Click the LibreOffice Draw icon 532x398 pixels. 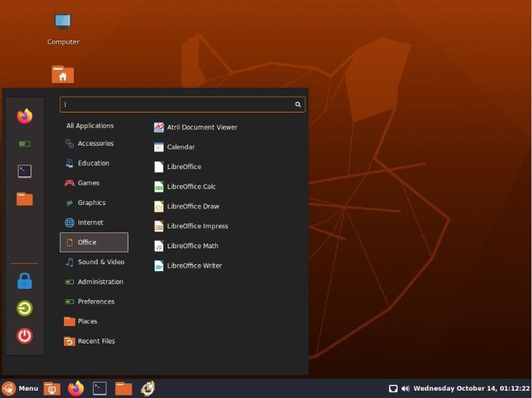tap(159, 206)
